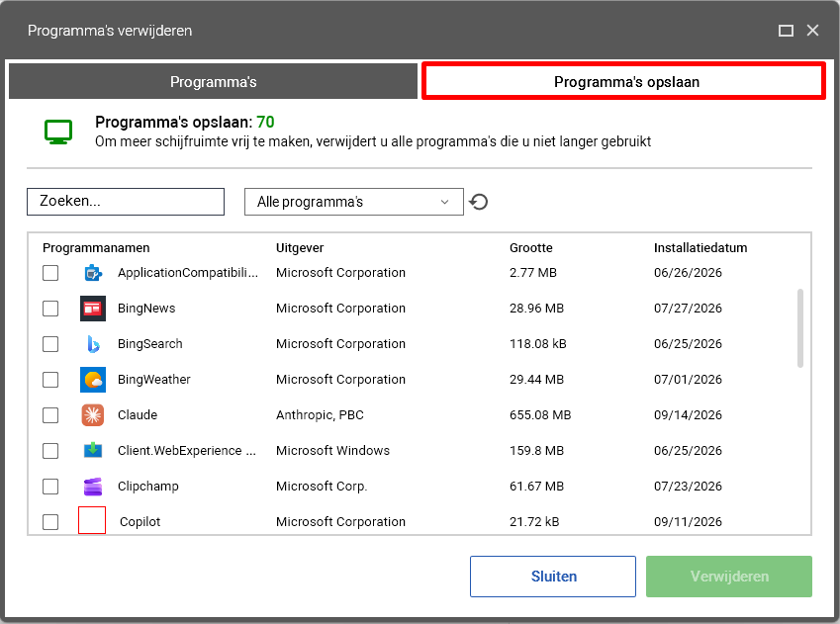Click the green Verwijderen button
Image resolution: width=840 pixels, height=624 pixels.
729,577
